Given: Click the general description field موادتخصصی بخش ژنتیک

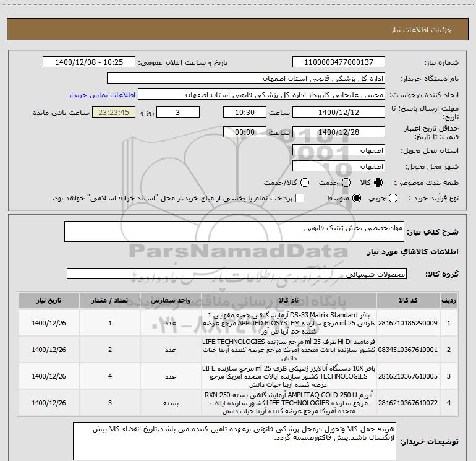Looking at the screenshot, I should (234, 231).
